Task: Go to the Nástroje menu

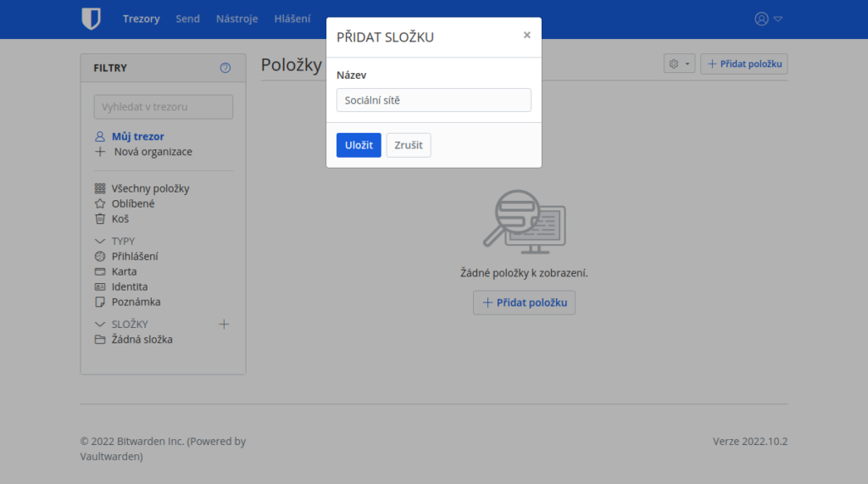Action: [236, 19]
